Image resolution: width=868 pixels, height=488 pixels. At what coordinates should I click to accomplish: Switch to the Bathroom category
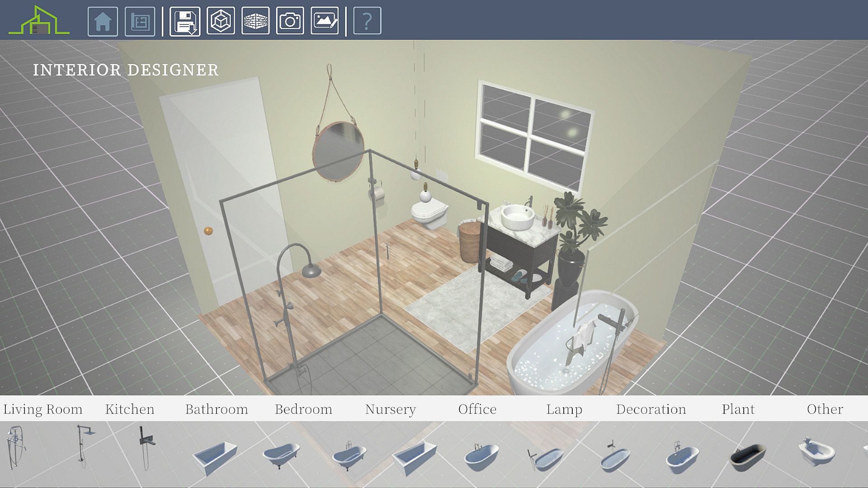217,409
